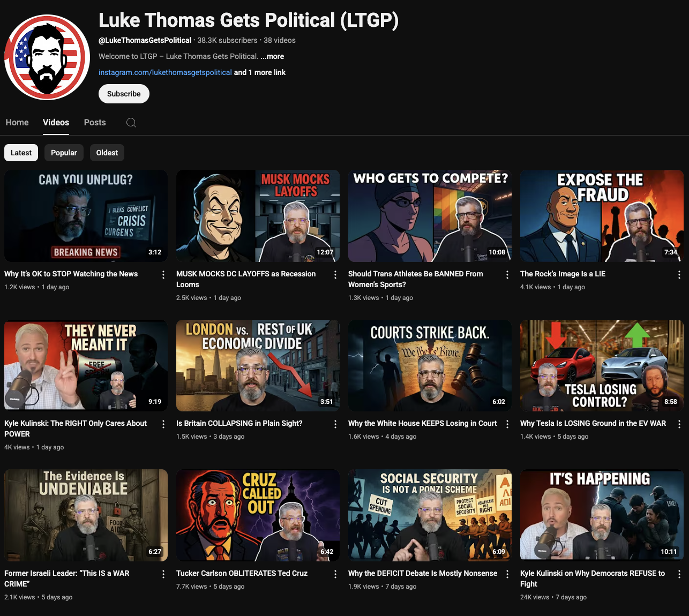The width and height of the screenshot is (689, 616).
Task: Click the LTGP channel avatar logo
Action: click(47, 57)
